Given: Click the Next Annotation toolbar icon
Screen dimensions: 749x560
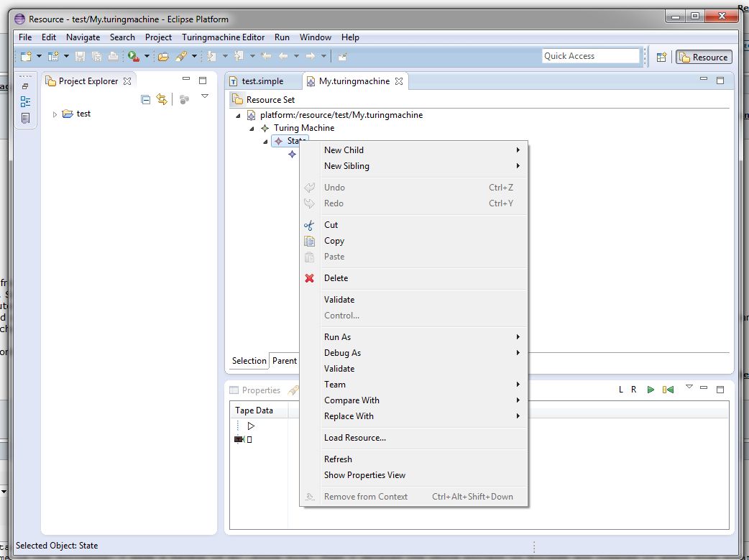Looking at the screenshot, I should pos(211,56).
